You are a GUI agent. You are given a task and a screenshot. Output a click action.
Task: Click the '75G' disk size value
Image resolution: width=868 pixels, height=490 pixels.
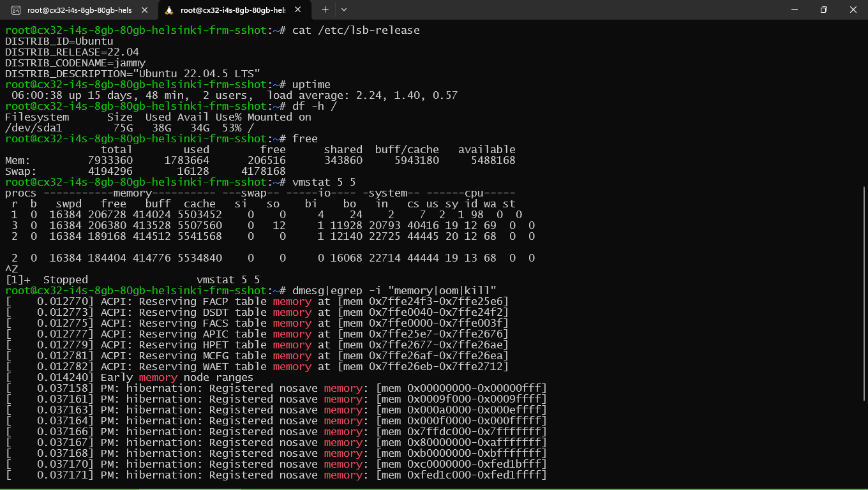point(123,128)
